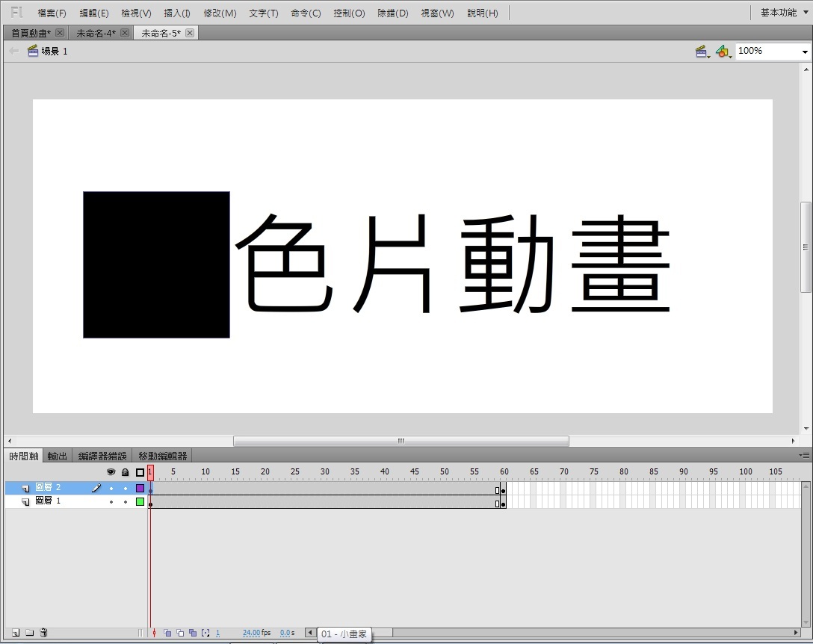The height and width of the screenshot is (644, 813).
Task: Click the 0.0 s elapsed time value
Action: [287, 633]
